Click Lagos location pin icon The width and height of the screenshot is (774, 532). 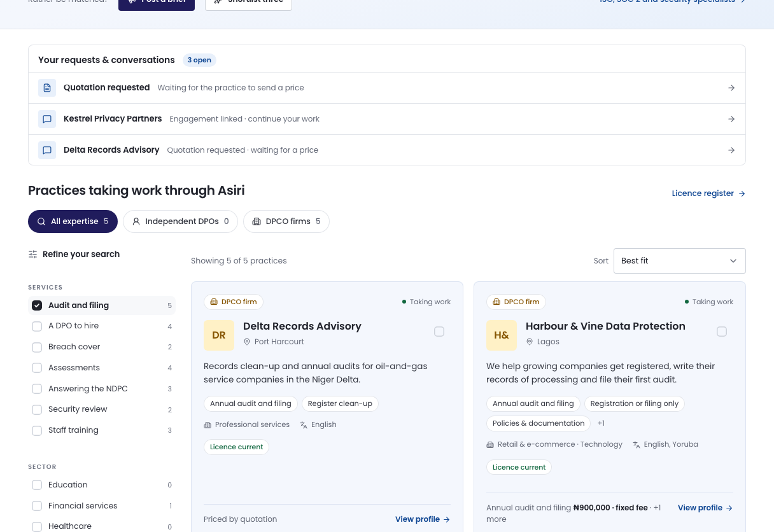[x=530, y=342]
